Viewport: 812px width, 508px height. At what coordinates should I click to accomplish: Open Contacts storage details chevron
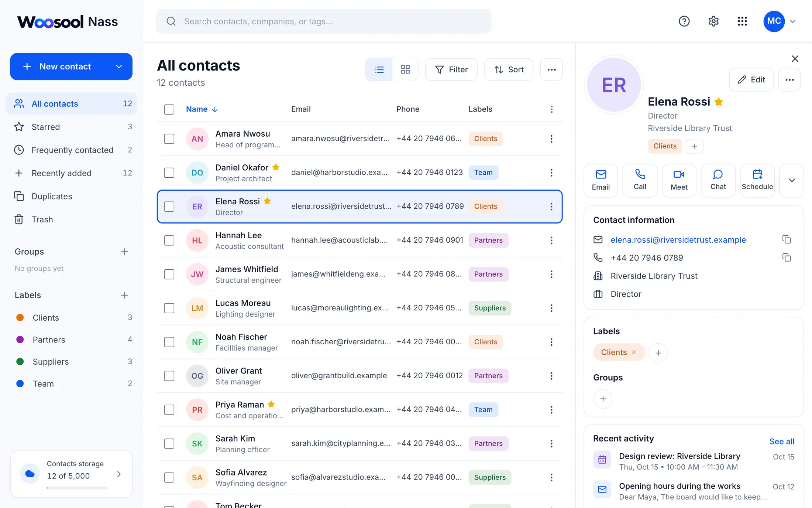(x=119, y=474)
